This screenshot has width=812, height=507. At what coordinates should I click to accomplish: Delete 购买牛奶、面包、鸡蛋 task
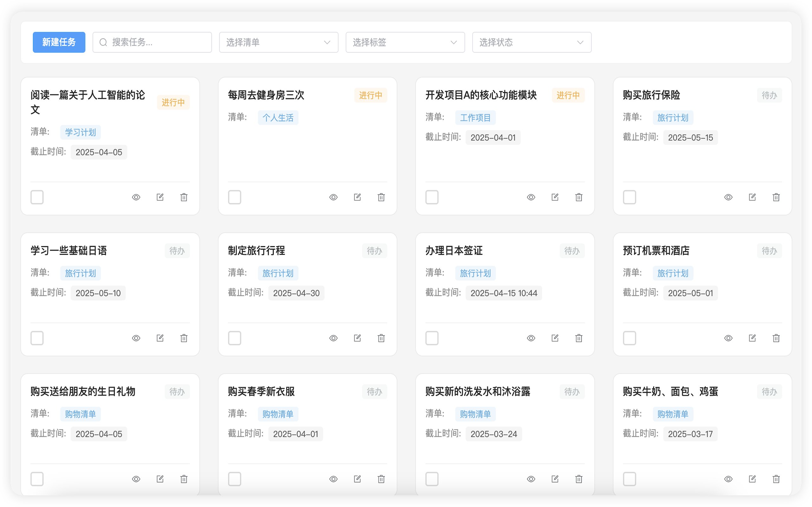[x=776, y=479]
